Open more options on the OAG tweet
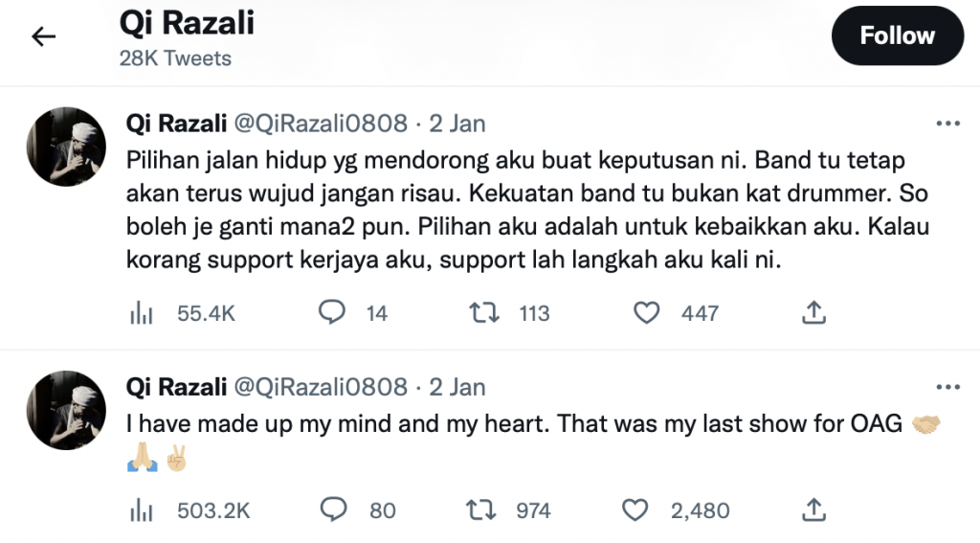Image resolution: width=980 pixels, height=543 pixels. point(947,387)
